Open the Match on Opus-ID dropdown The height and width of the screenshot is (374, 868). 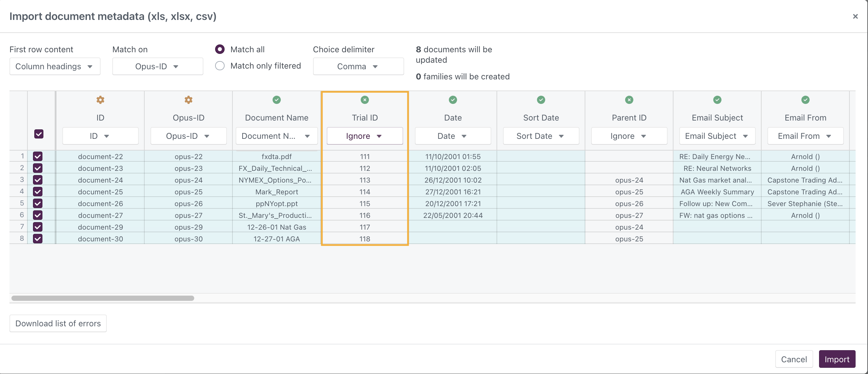tap(157, 66)
